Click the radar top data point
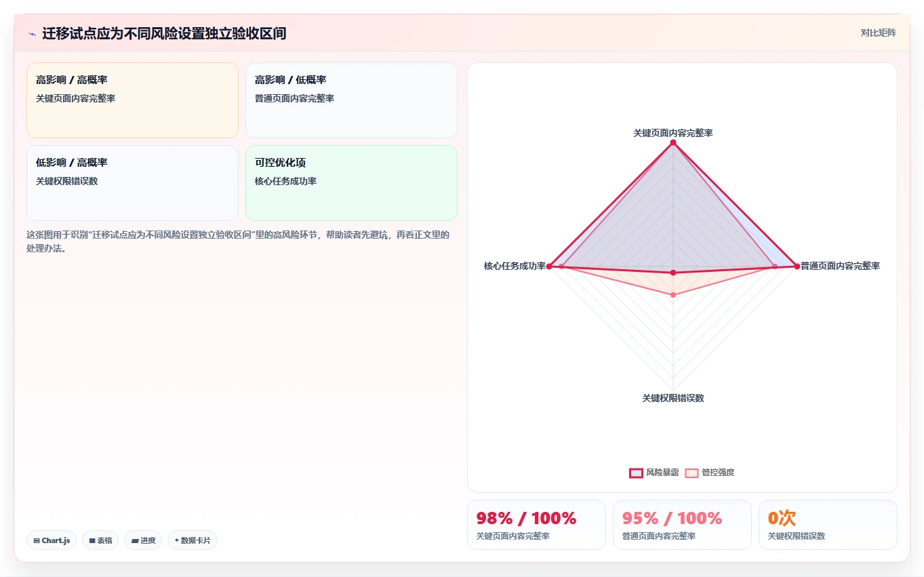 [x=673, y=142]
